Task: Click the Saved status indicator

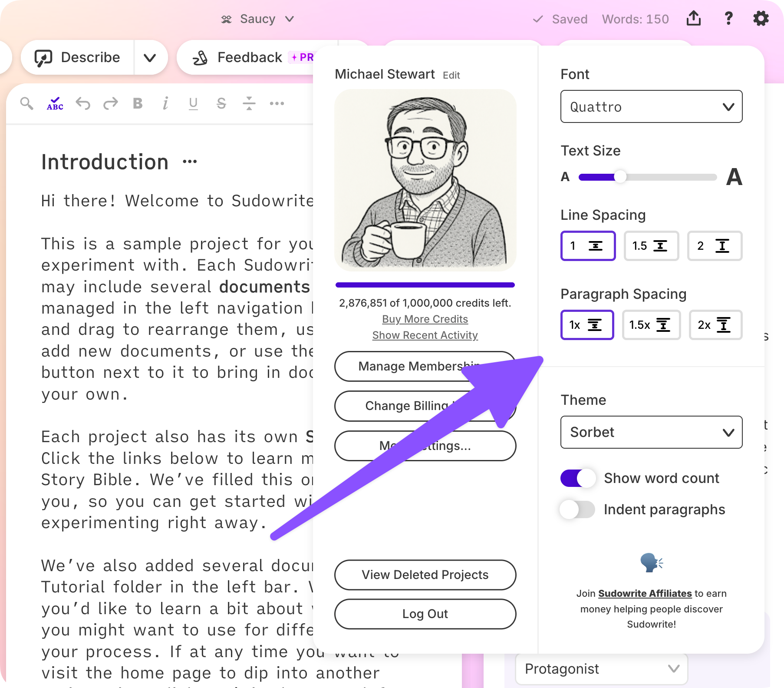Action: coord(560,19)
